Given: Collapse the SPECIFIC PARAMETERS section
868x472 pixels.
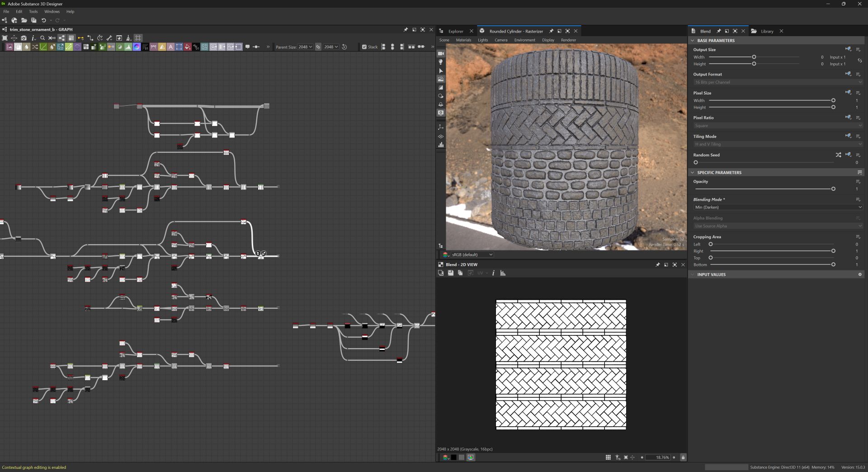Looking at the screenshot, I should pyautogui.click(x=692, y=172).
